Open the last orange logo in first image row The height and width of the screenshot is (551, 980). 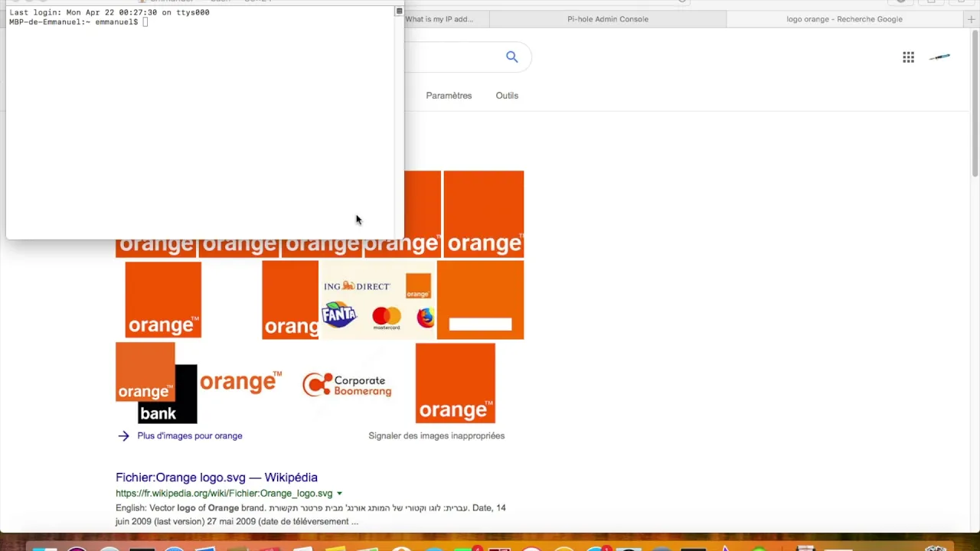tap(484, 214)
